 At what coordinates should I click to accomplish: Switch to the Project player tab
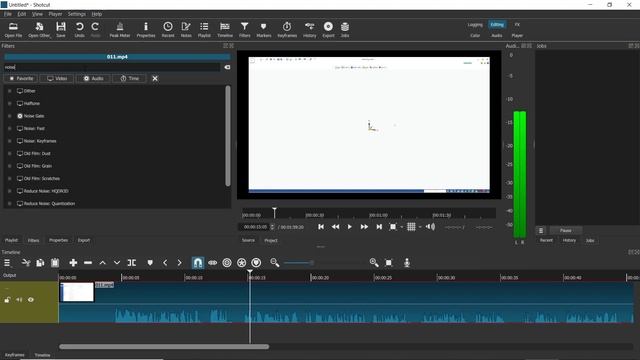(x=271, y=240)
